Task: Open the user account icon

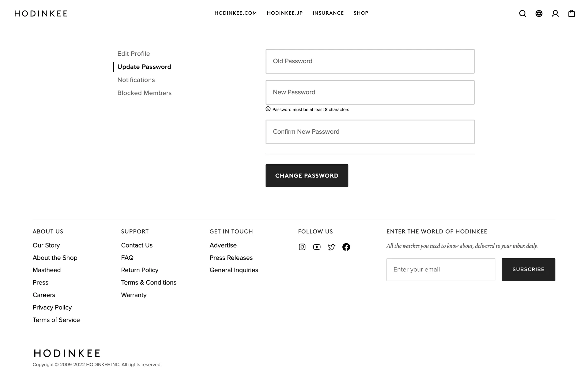Action: (555, 13)
